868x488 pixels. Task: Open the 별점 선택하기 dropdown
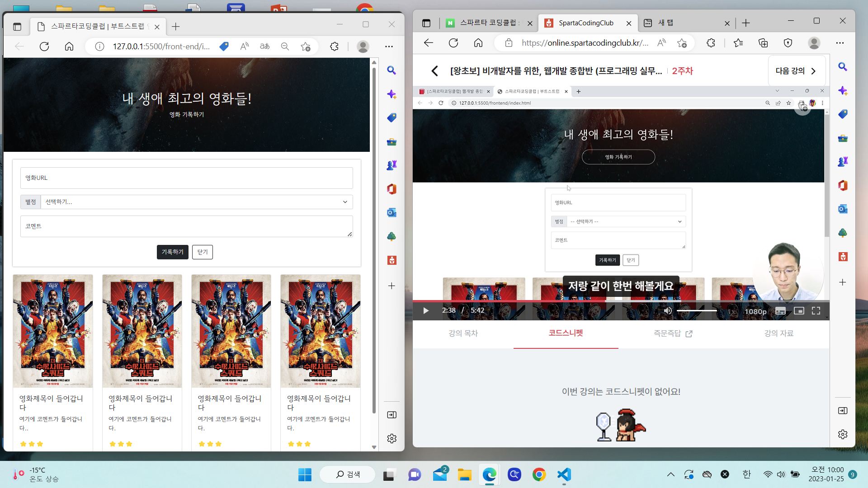tap(197, 202)
